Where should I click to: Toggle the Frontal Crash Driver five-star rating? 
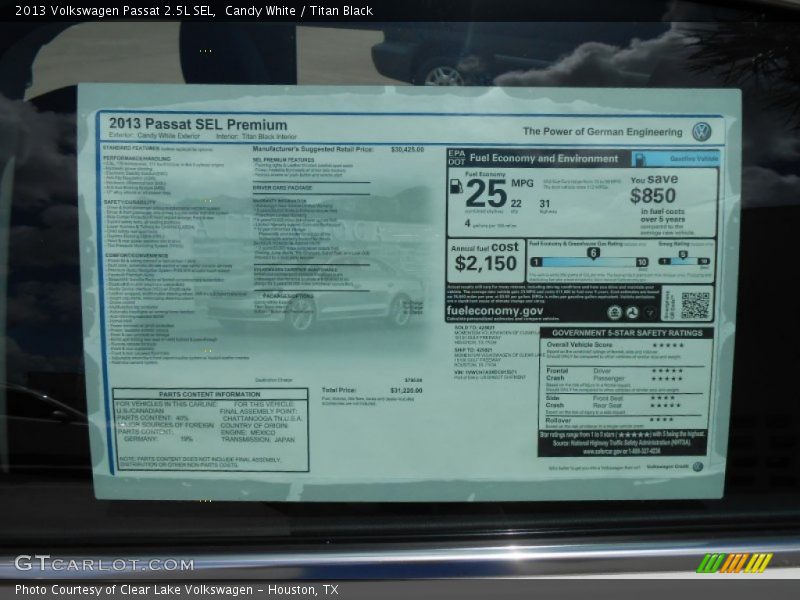click(x=668, y=371)
